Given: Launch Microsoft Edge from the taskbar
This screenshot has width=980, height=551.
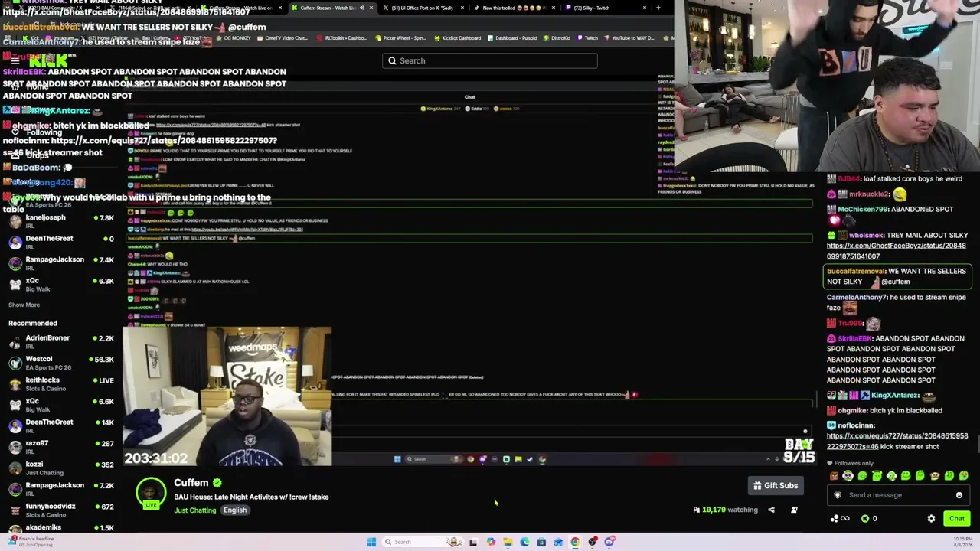Looking at the screenshot, I should tap(524, 542).
